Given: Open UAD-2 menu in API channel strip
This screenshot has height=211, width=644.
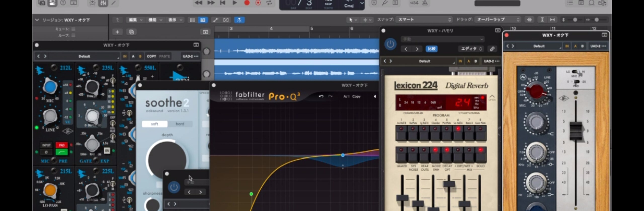Looking at the screenshot, I should [x=190, y=56].
